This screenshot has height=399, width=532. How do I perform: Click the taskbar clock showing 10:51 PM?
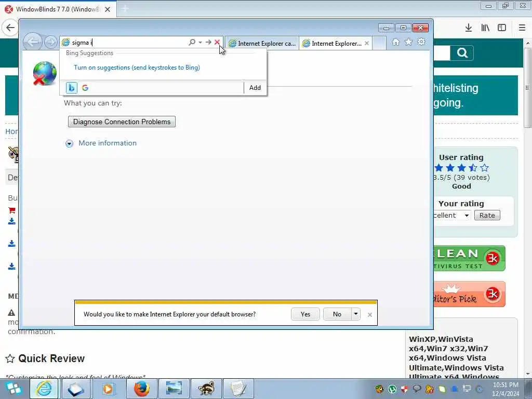(x=506, y=389)
